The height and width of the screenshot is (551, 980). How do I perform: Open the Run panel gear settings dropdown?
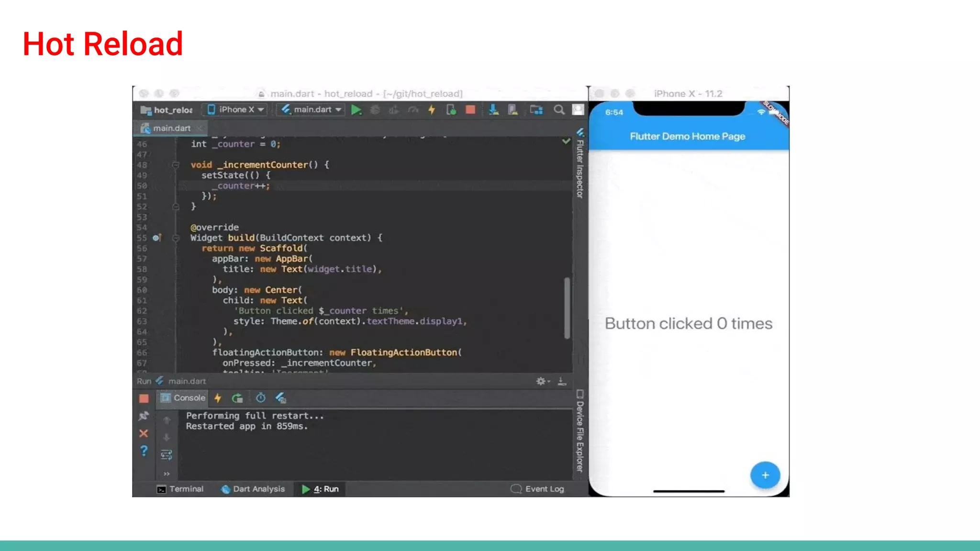pos(543,381)
